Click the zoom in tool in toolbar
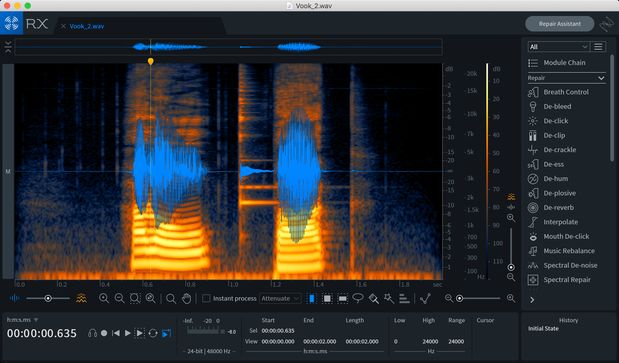619x363 pixels. coord(104,298)
